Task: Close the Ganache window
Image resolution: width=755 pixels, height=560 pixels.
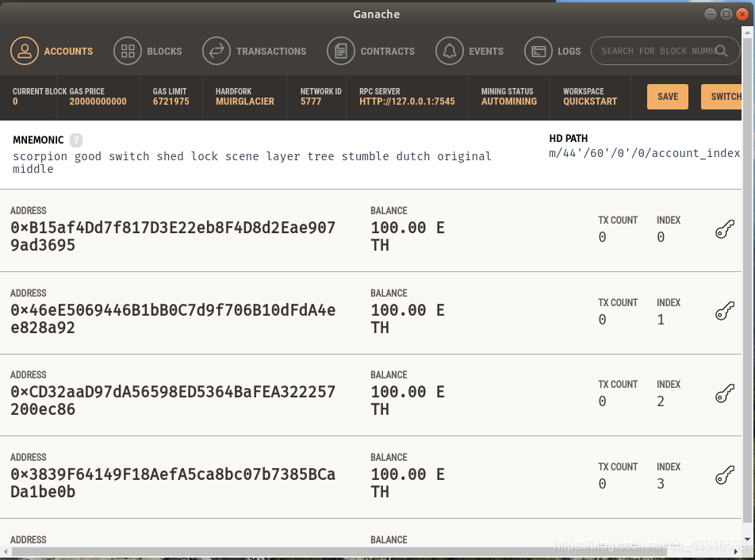Action: (x=742, y=14)
